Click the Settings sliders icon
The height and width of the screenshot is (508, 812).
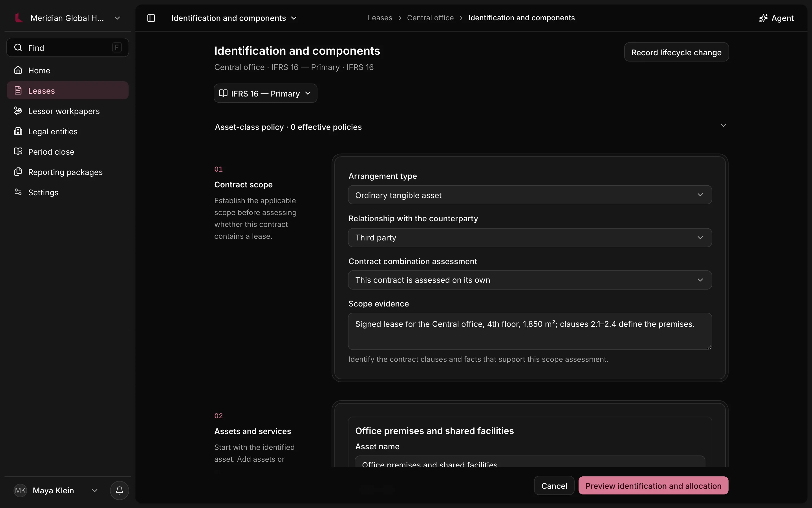coord(18,192)
